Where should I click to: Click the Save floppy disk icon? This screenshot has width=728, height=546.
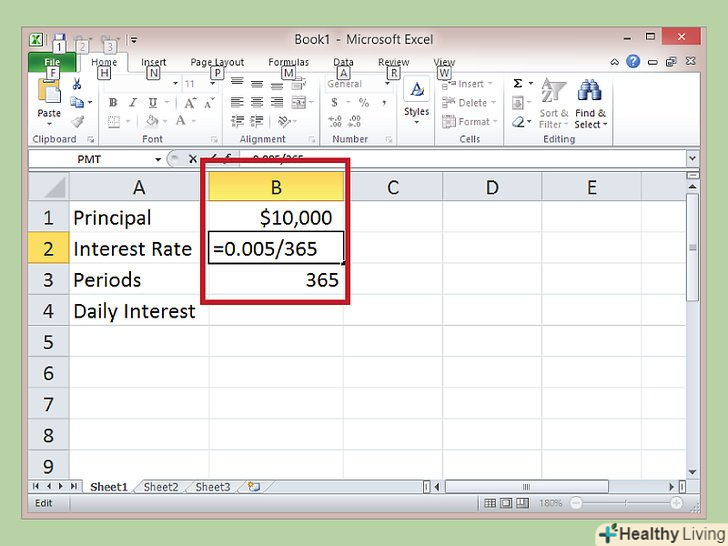tap(59, 39)
